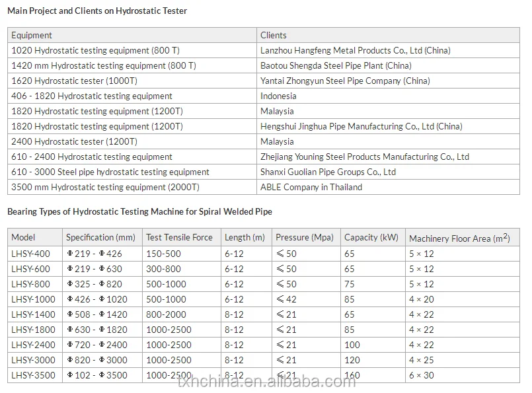Screen dimensions: 532x393
Task: Select the Equipment column header
Action: click(x=32, y=35)
